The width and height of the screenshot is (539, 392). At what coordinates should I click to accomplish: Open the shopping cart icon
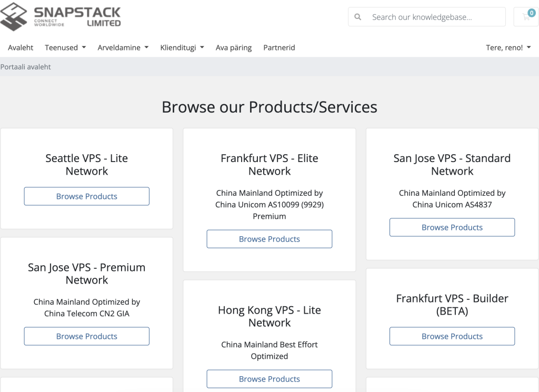(526, 16)
